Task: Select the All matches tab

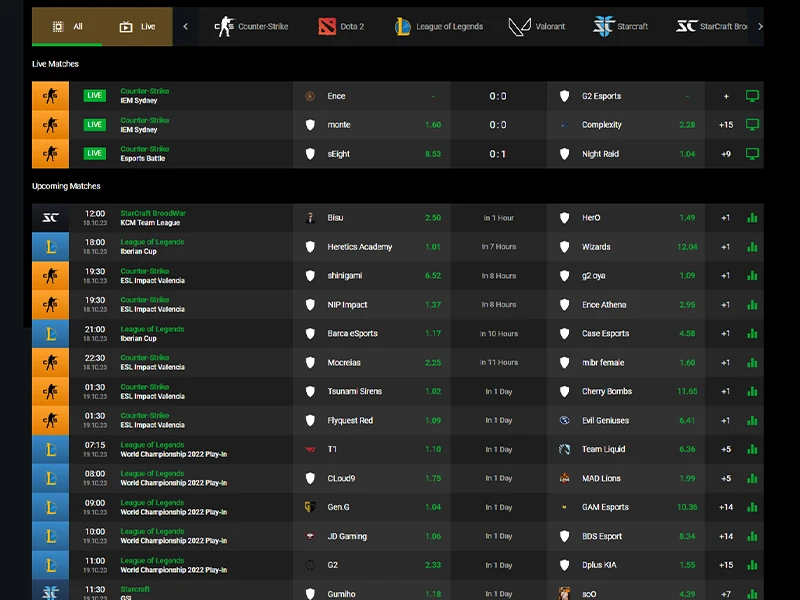Action: (67, 27)
